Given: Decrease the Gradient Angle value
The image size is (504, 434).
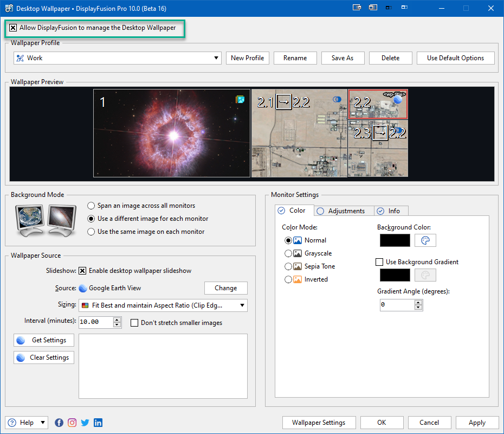Looking at the screenshot, I should click(x=418, y=307).
